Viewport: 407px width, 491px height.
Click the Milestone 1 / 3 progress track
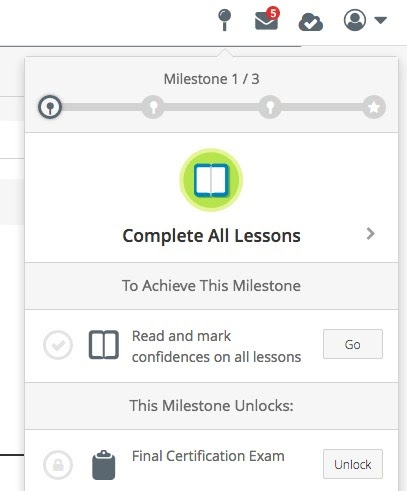212,107
